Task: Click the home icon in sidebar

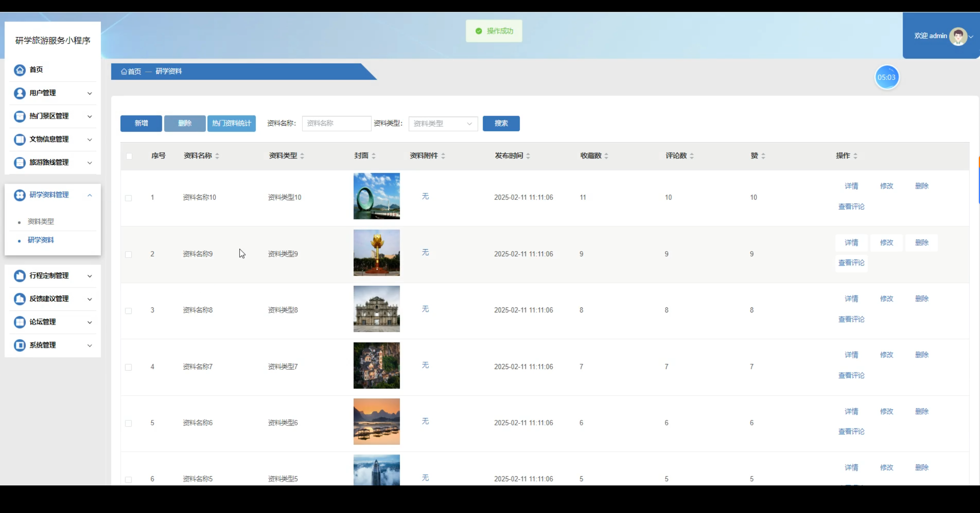Action: (x=20, y=70)
